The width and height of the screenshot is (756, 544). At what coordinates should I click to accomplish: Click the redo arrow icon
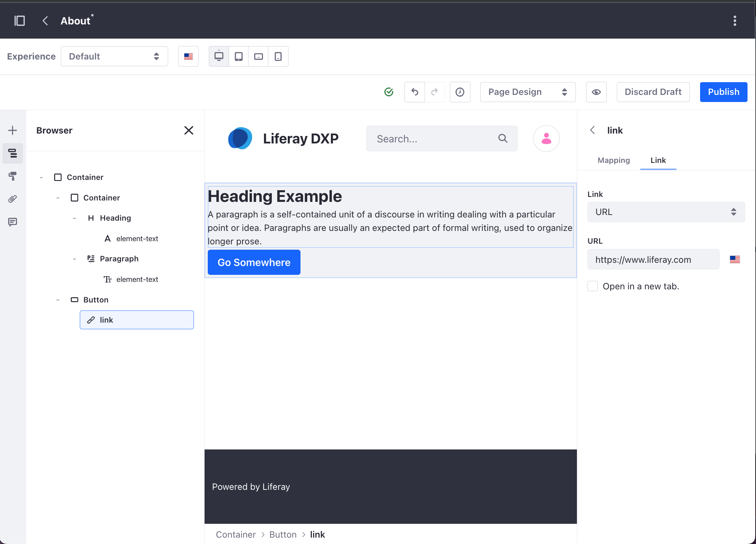435,92
